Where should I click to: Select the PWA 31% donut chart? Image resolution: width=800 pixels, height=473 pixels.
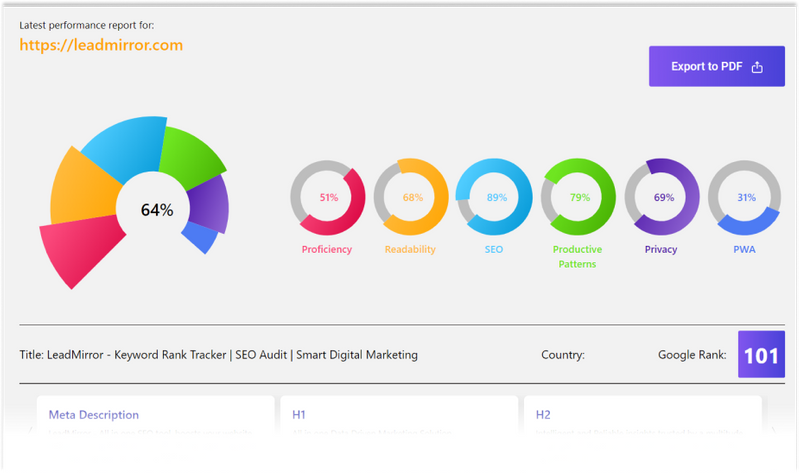tap(745, 197)
